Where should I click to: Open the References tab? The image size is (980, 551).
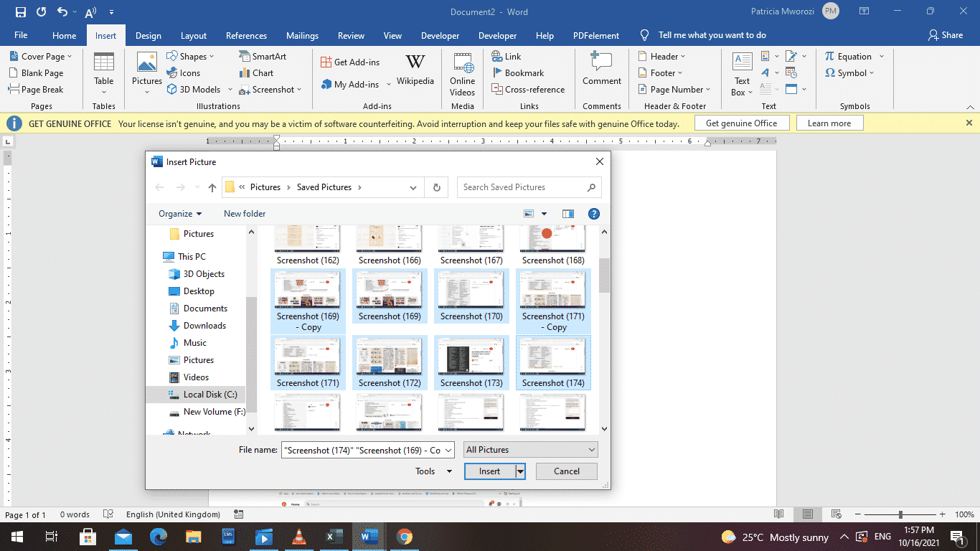[246, 35]
